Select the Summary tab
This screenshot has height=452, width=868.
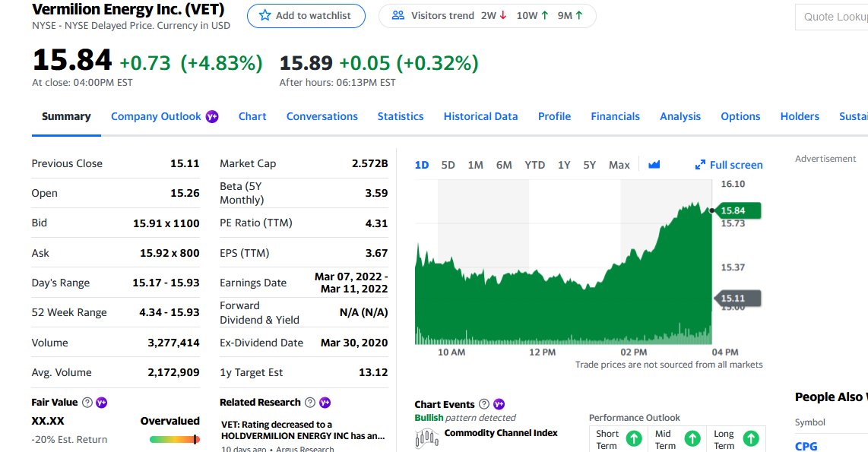pos(66,116)
